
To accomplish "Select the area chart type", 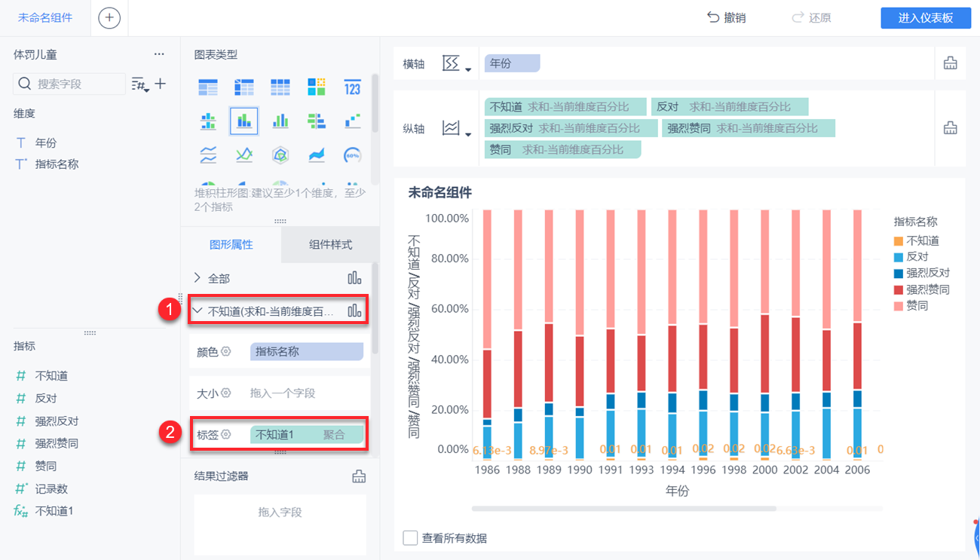I will [x=317, y=155].
